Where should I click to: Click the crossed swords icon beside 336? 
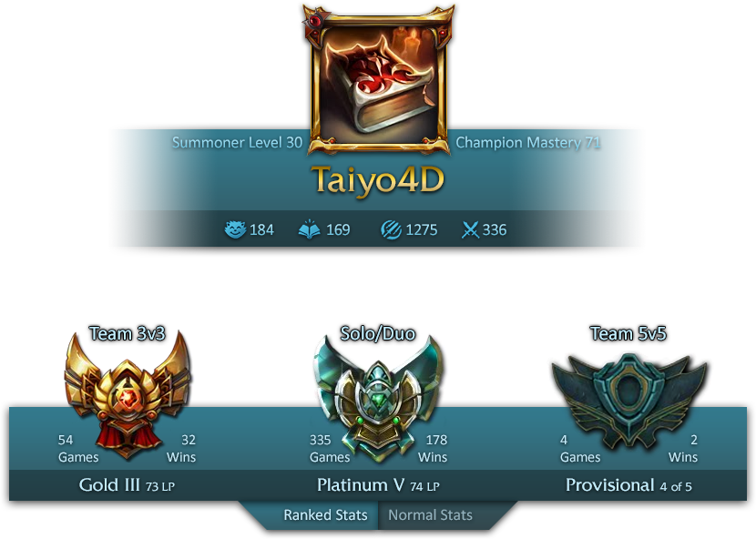[470, 230]
